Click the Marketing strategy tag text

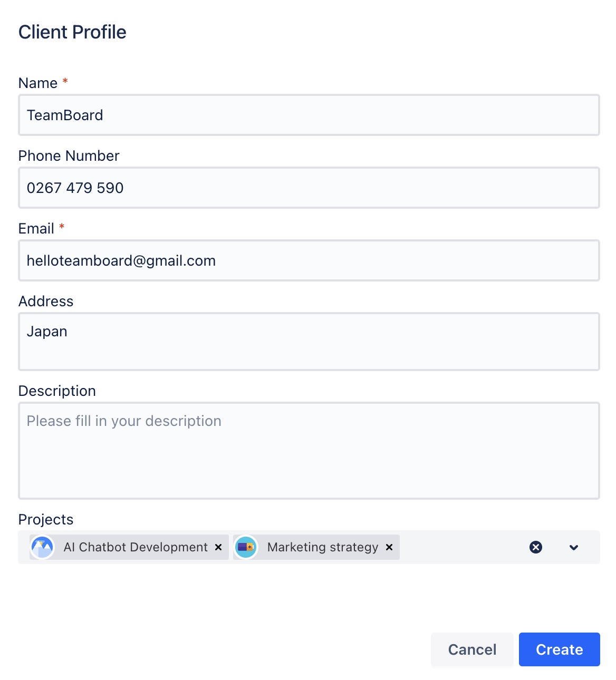click(x=323, y=547)
